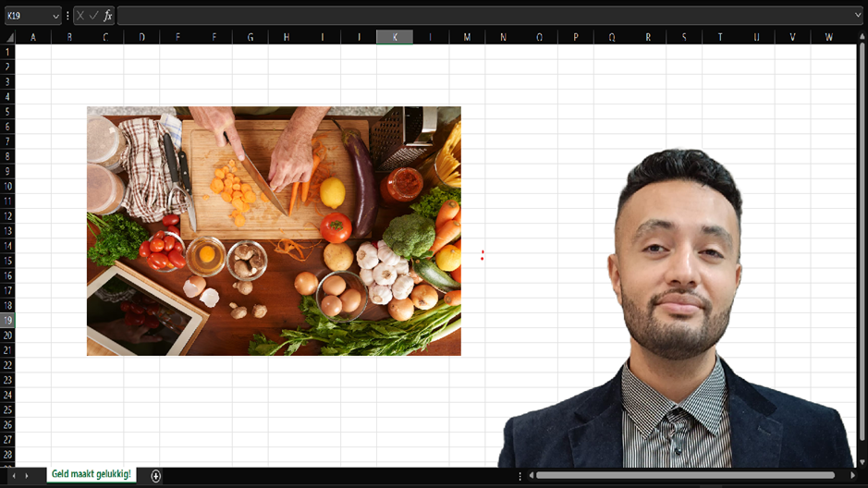Click the Cancel X icon in formula bar

(80, 16)
